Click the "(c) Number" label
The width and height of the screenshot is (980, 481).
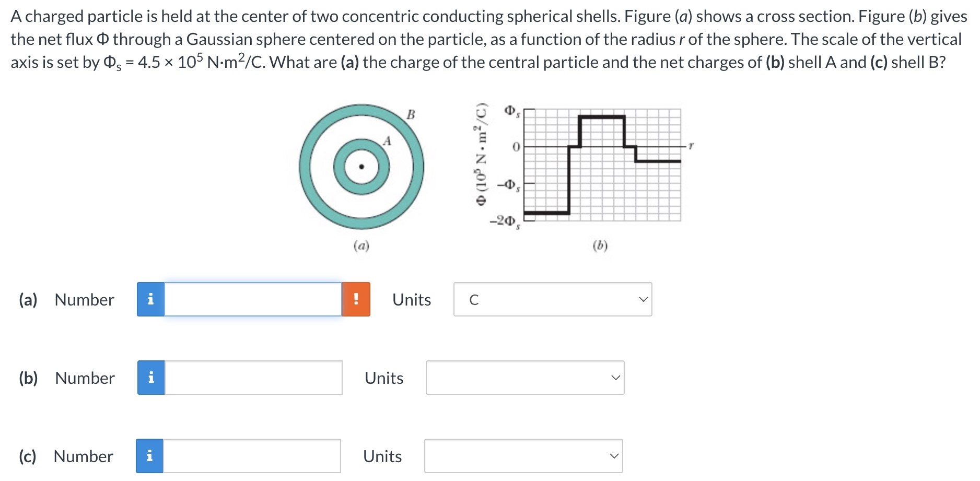[66, 456]
